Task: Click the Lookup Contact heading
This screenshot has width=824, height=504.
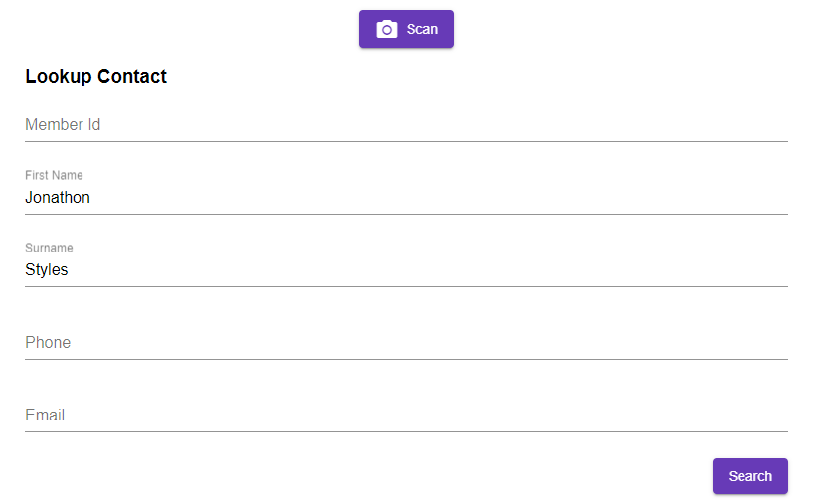Action: 95,77
